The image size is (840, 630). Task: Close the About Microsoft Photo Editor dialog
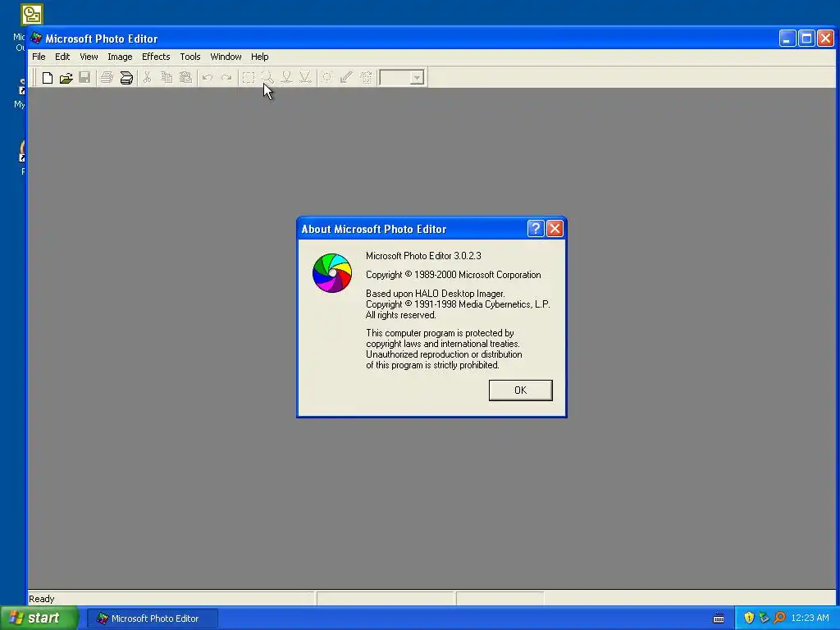(555, 229)
